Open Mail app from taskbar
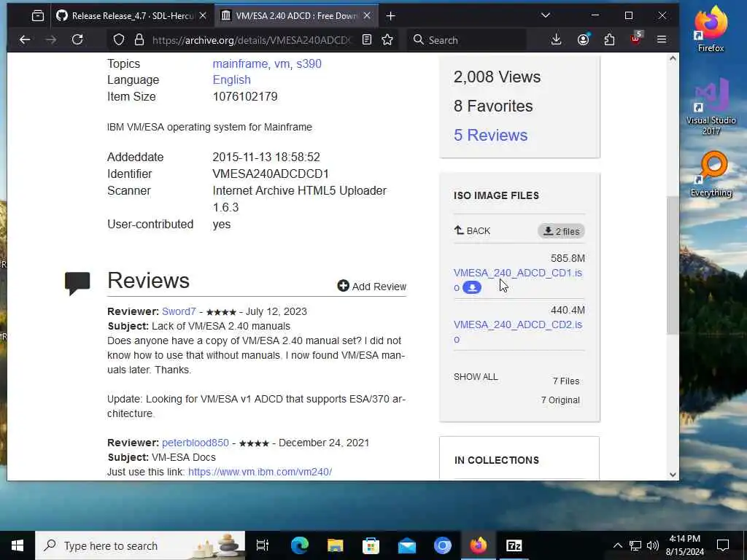The width and height of the screenshot is (747, 560). tap(406, 545)
